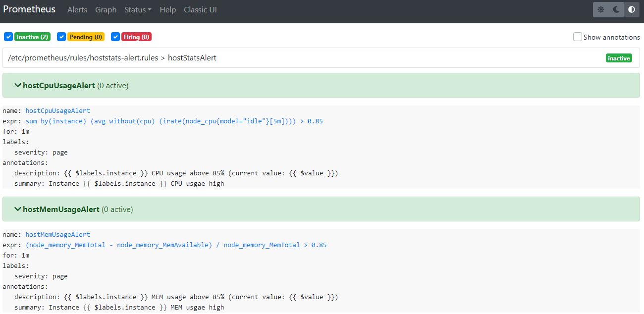Open the Help link in the navbar
The height and width of the screenshot is (314, 644).
pyautogui.click(x=167, y=10)
